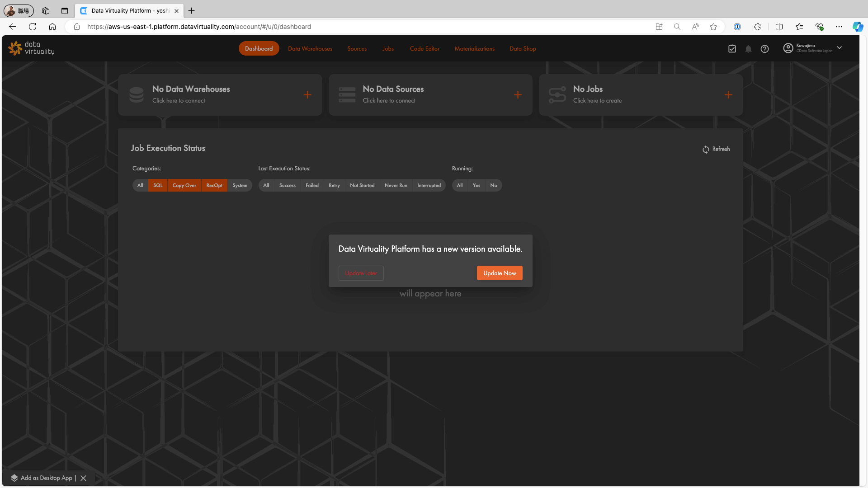This screenshot has width=868, height=488.
Task: Select Yes under Running filter
Action: pos(476,185)
